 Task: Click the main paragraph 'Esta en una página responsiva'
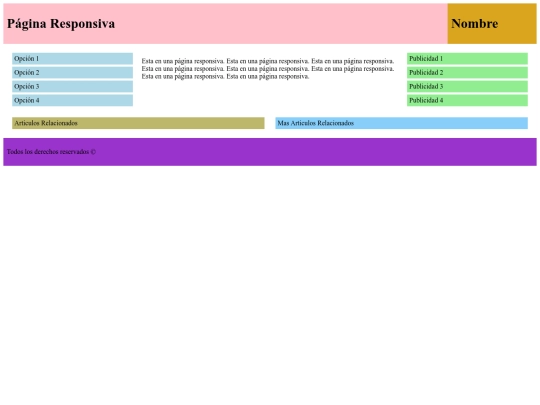268,69
